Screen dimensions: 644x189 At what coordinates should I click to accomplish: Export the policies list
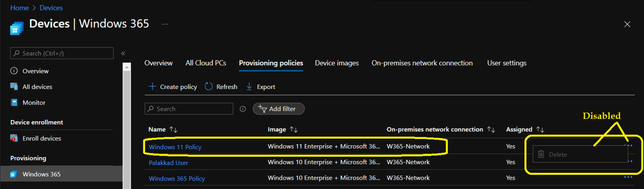pos(260,87)
